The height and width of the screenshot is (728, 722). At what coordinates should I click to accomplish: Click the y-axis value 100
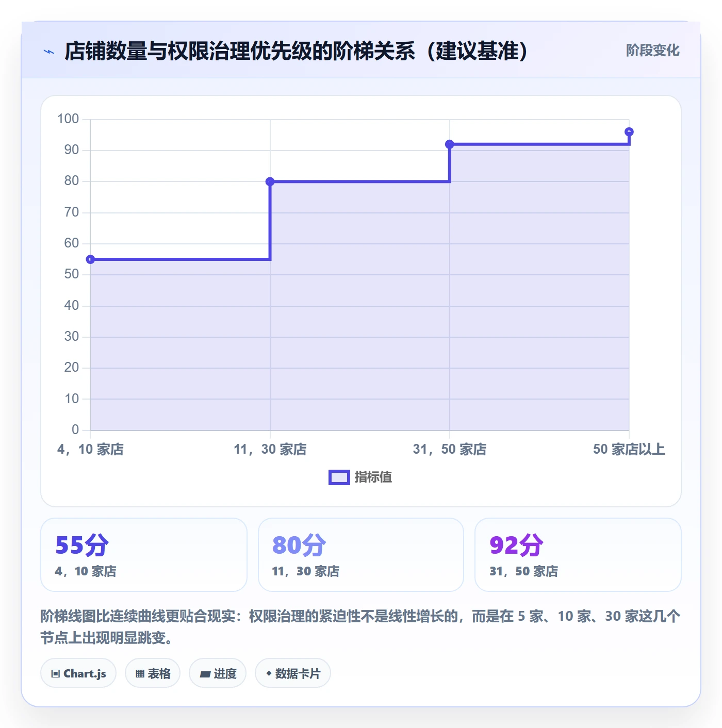coord(68,119)
